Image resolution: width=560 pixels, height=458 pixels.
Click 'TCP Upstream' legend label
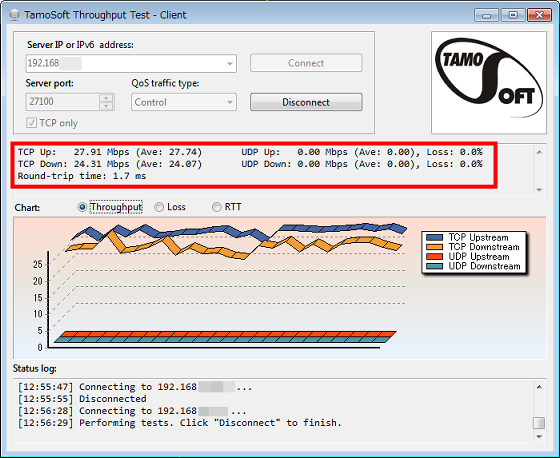tap(478, 238)
